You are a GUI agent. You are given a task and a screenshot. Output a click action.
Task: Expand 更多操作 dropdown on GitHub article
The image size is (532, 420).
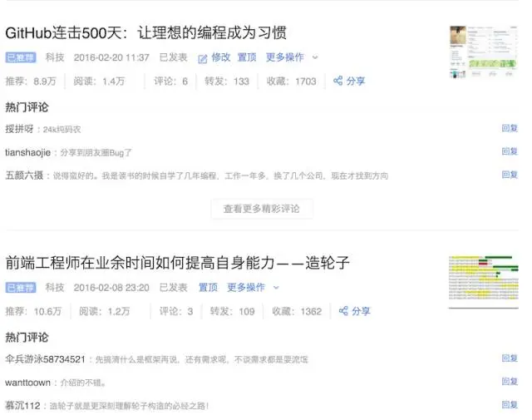click(292, 57)
